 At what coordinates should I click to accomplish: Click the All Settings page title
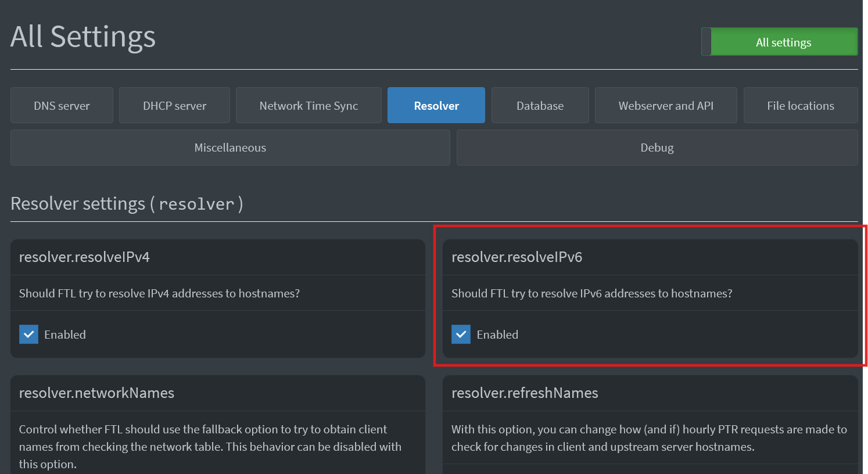click(83, 37)
